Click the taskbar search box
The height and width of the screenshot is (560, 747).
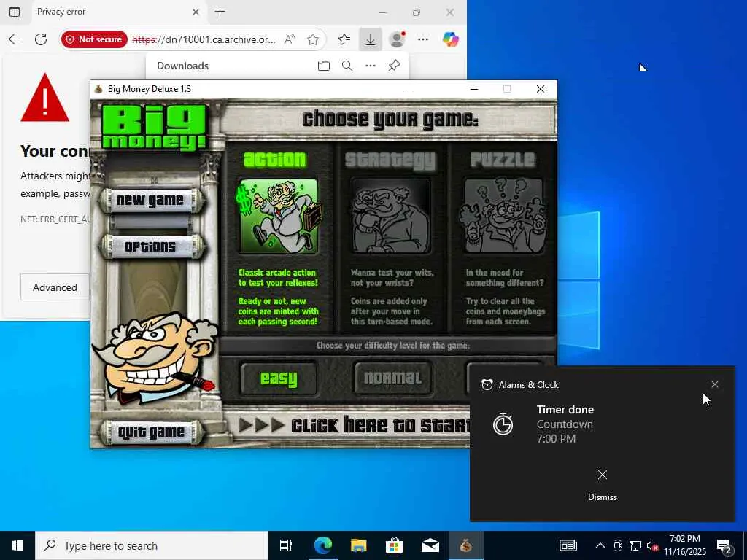tap(152, 545)
